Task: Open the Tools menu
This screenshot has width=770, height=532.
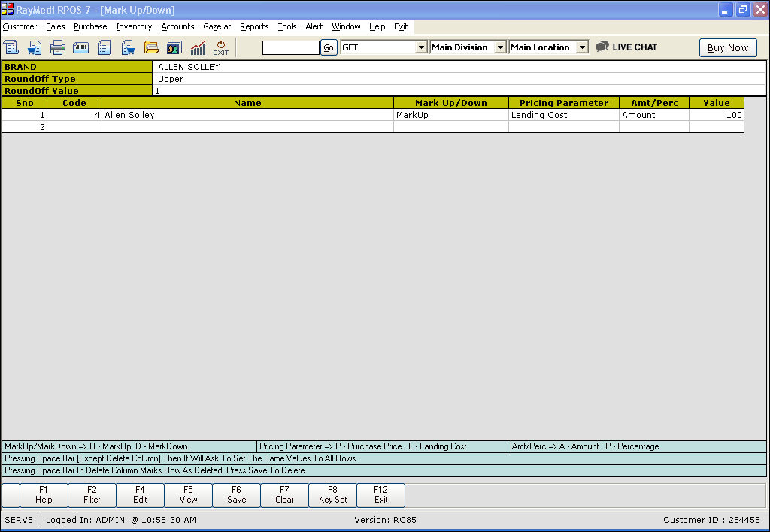Action: 287,26
